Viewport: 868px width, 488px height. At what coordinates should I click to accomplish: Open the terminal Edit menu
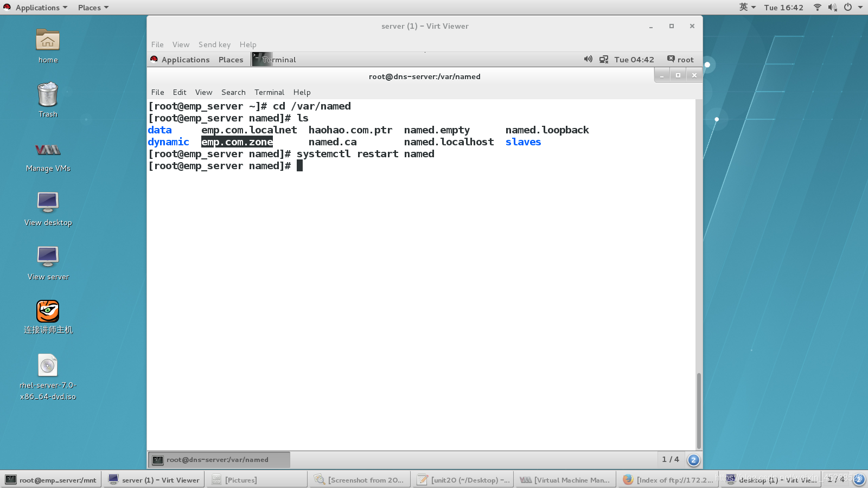tap(180, 92)
